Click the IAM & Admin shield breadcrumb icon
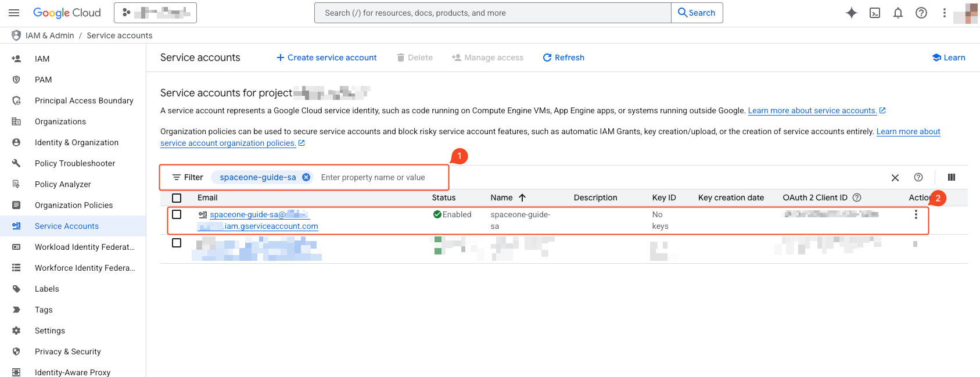980x377 pixels. [x=16, y=35]
